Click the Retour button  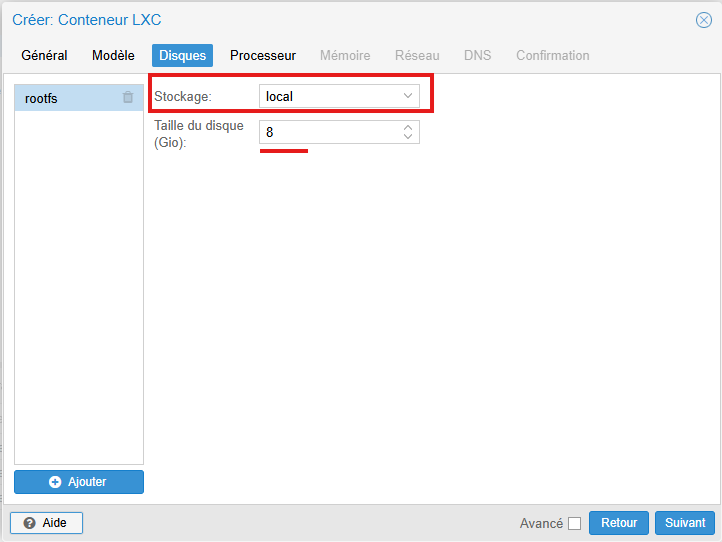click(619, 523)
